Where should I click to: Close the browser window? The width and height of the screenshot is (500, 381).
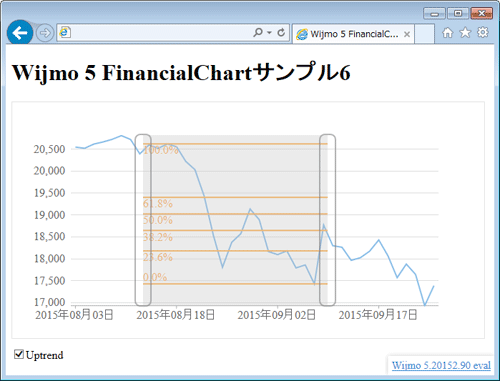click(481, 14)
